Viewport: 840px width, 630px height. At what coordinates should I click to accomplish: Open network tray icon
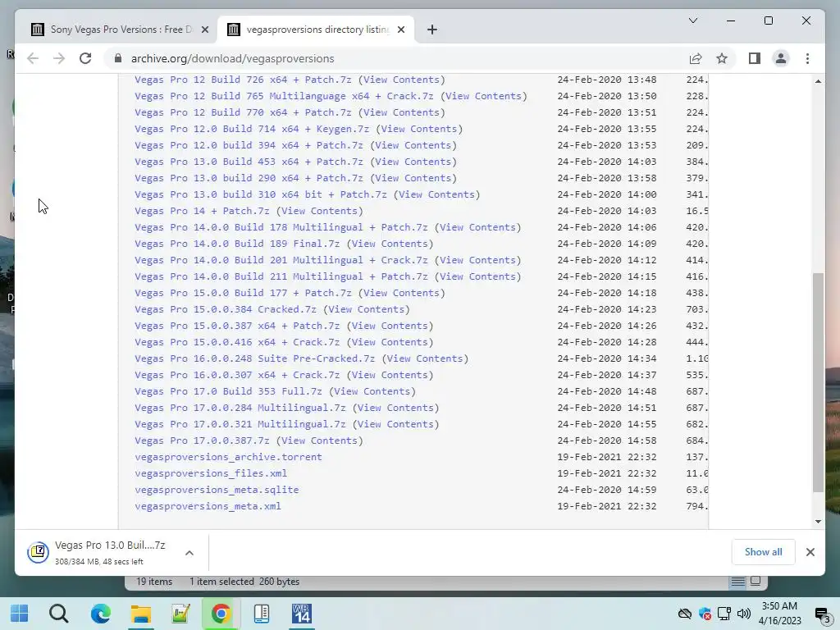pos(724,614)
